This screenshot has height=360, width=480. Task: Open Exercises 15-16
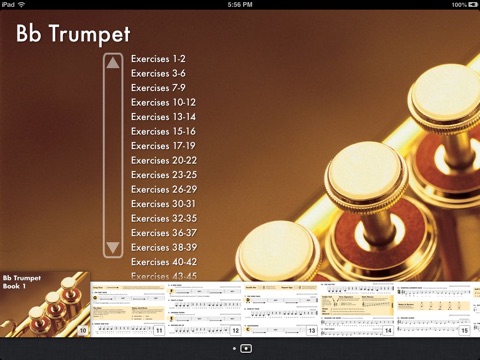click(x=163, y=131)
